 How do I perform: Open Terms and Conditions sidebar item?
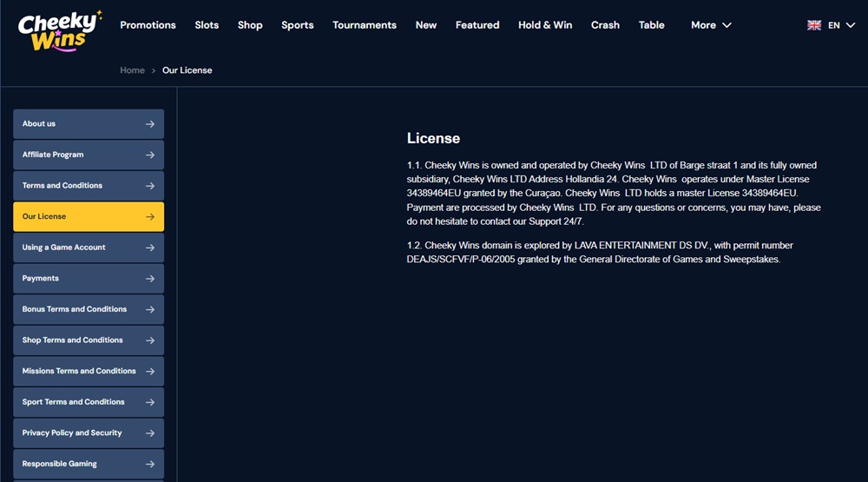tap(89, 186)
